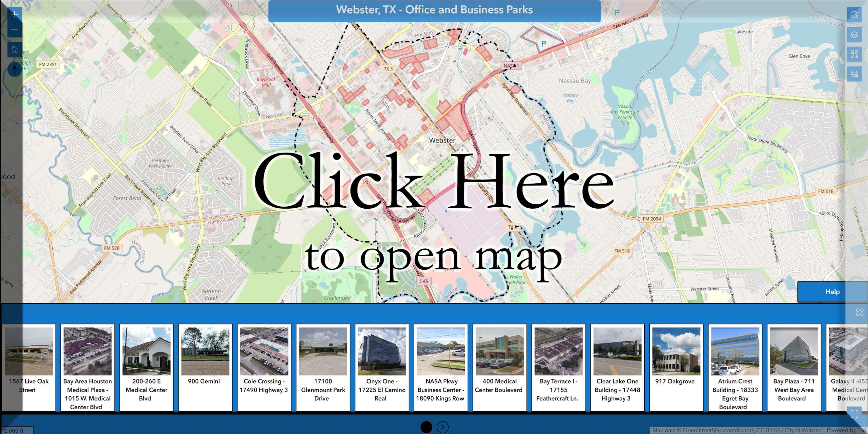This screenshot has height=434, width=868.
Task: Open the Help panel
Action: (x=832, y=292)
